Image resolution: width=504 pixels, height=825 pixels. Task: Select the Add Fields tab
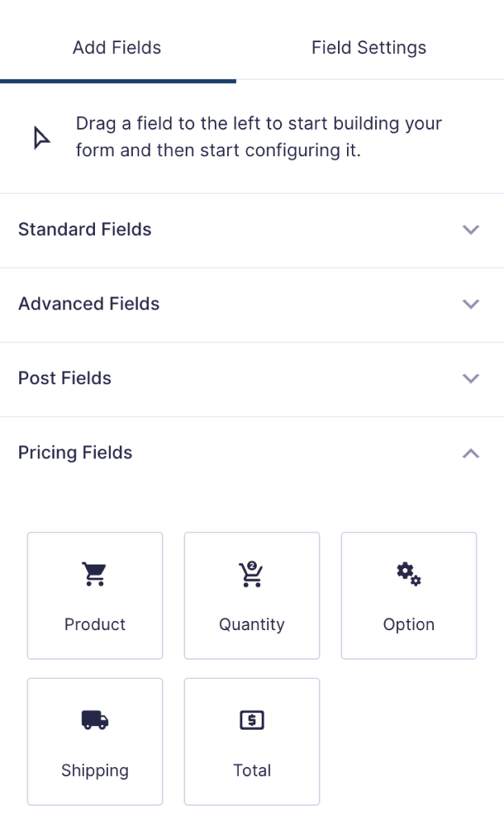116,48
